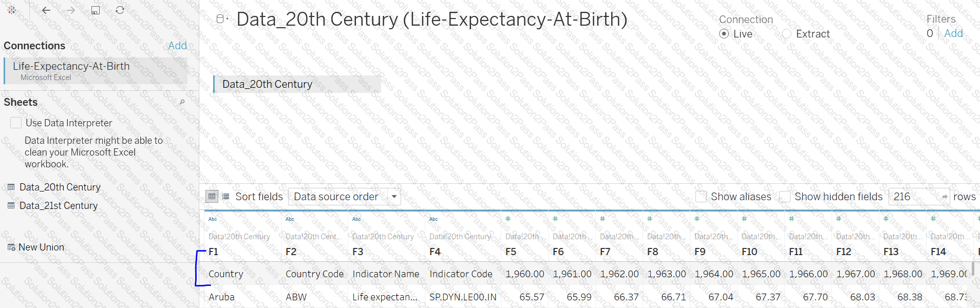This screenshot has height=308, width=980.
Task: Click the Abc data type icon for F1
Action: coord(213,219)
